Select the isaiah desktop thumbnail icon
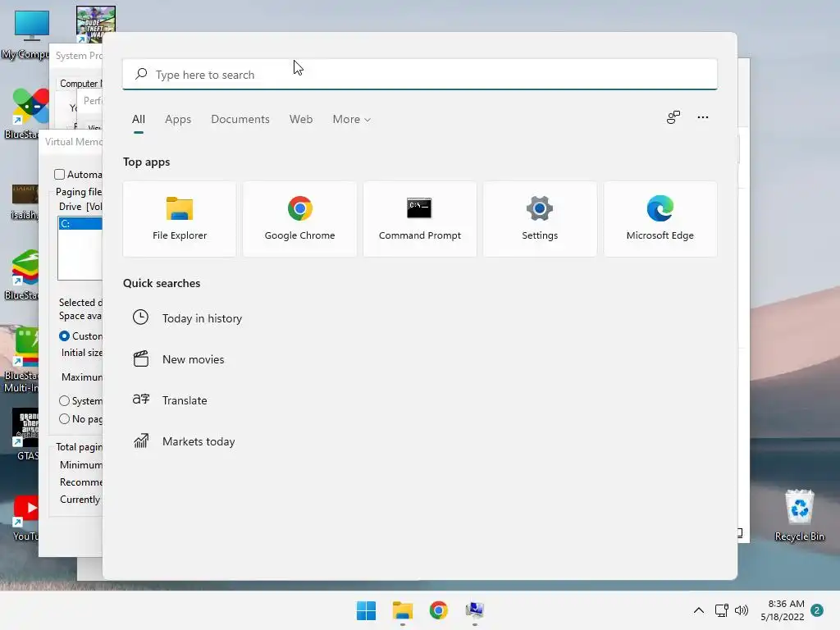This screenshot has height=630, width=840. coord(24,202)
